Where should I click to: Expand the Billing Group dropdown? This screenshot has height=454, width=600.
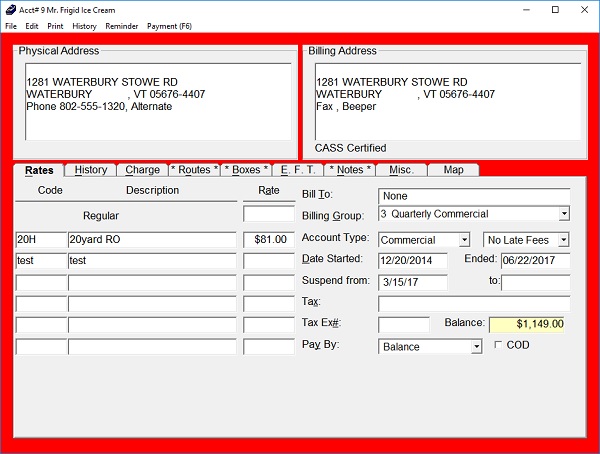(x=564, y=214)
